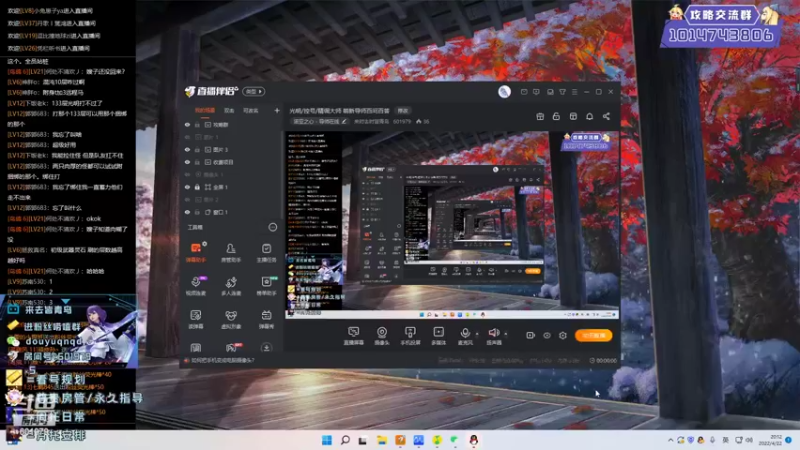The image size is (800, 450).
Task: Collapse the toolbox panel circle button
Action: [272, 227]
